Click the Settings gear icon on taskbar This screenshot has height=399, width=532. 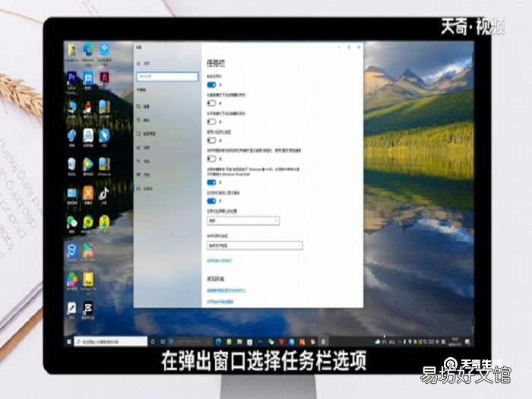point(323,342)
